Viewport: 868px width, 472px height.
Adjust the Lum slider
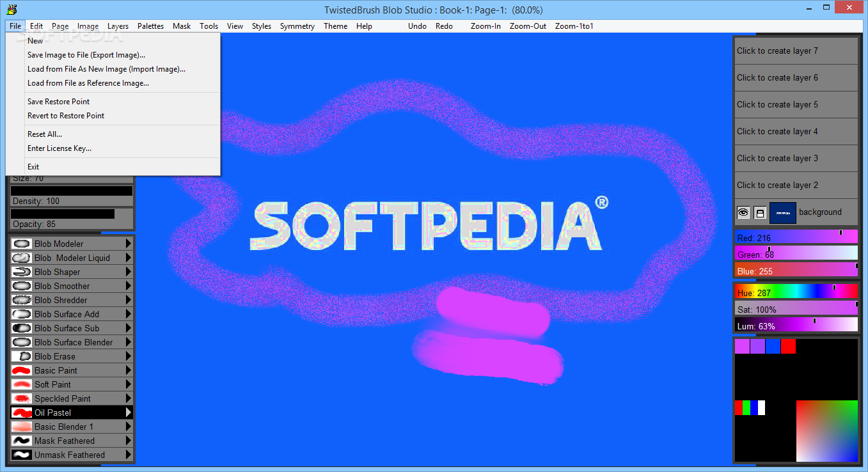pos(796,324)
